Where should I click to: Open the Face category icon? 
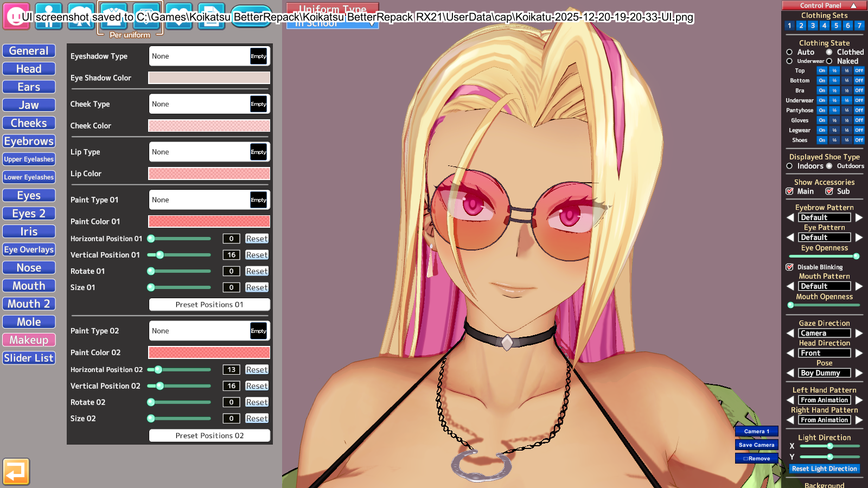pyautogui.click(x=16, y=16)
